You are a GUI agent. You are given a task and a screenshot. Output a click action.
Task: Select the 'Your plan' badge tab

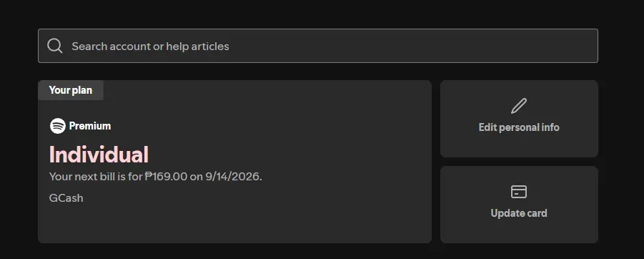point(71,90)
